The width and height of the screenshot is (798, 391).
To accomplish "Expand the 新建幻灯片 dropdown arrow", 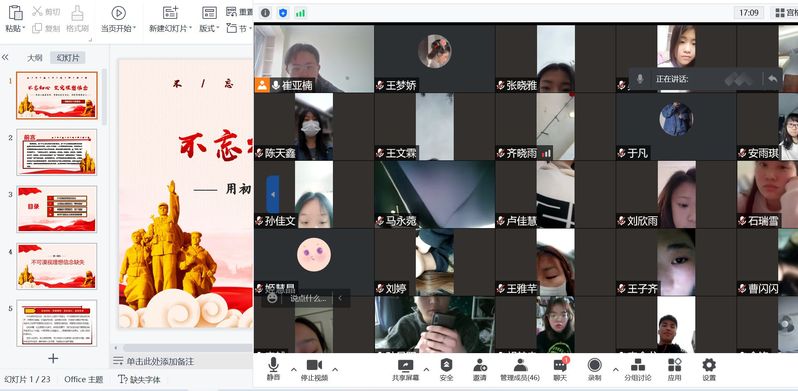I will point(190,29).
